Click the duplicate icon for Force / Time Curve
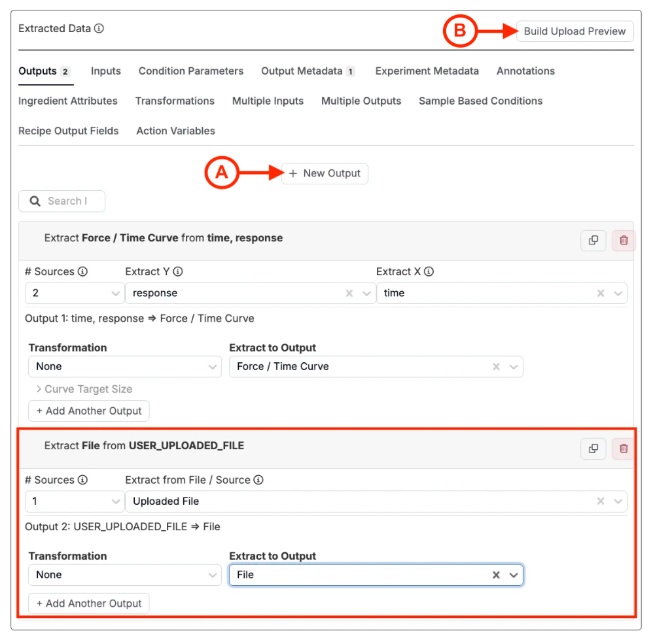653x644 pixels. [593, 241]
